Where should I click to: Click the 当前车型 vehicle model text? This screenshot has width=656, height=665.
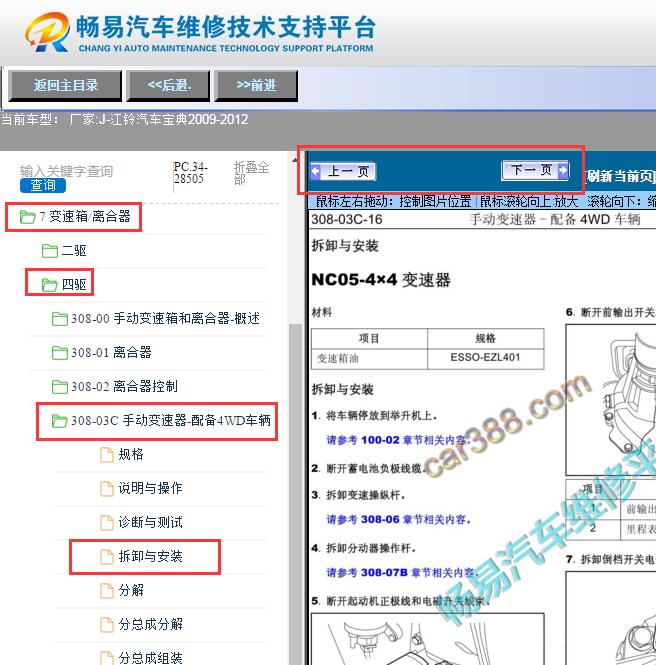click(x=125, y=120)
